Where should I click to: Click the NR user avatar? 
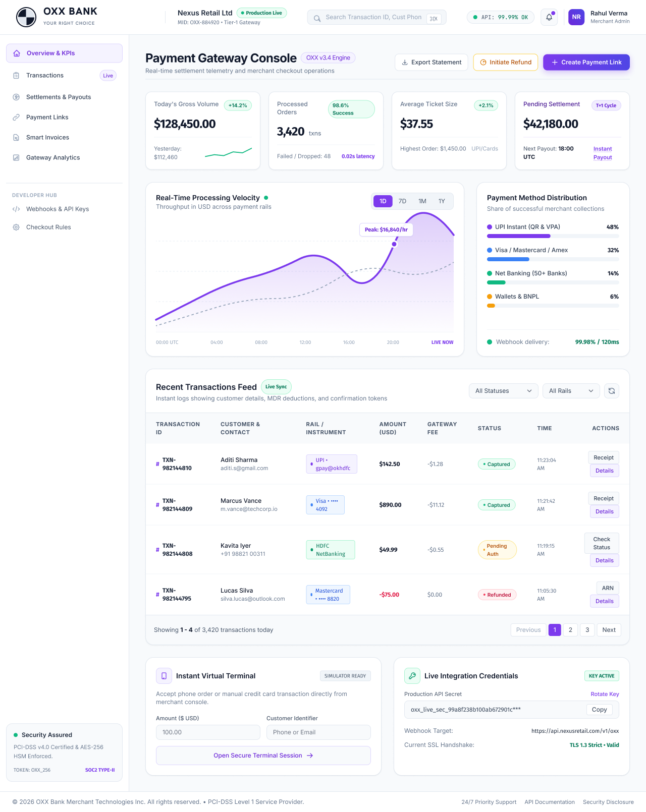pyautogui.click(x=576, y=17)
